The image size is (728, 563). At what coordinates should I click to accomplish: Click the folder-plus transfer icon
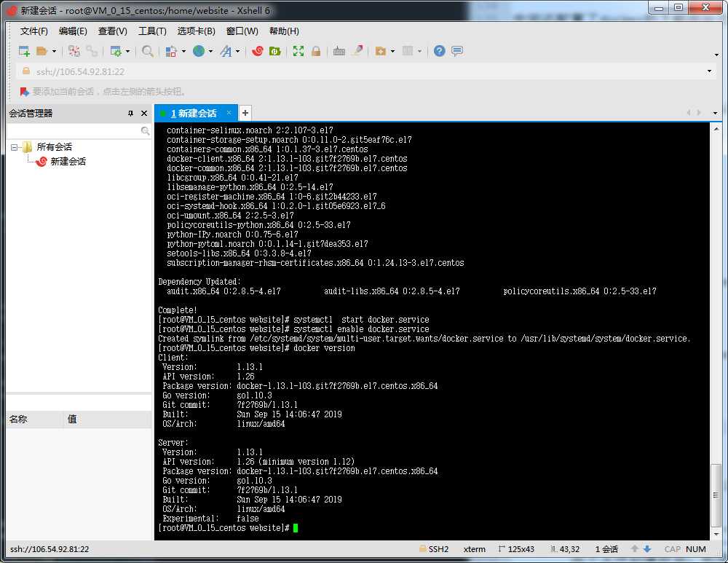pos(381,51)
